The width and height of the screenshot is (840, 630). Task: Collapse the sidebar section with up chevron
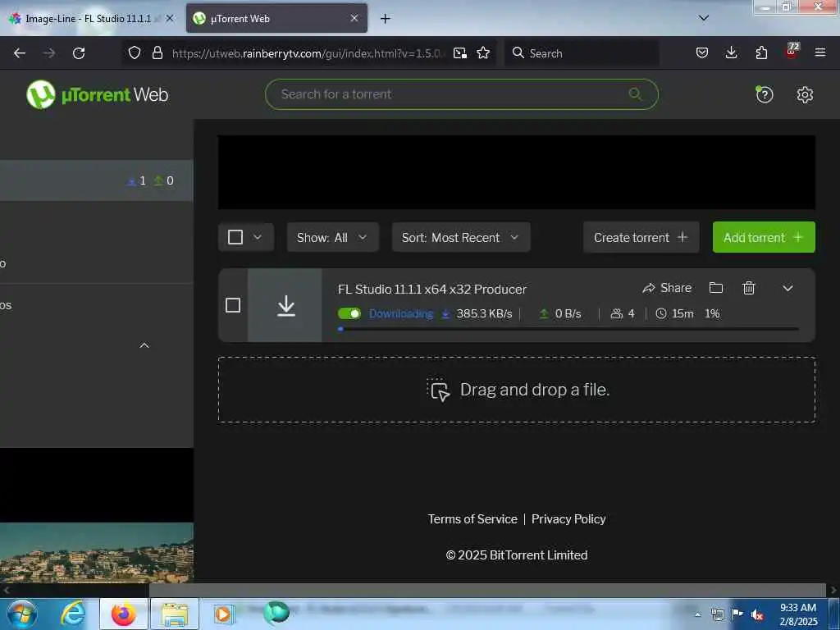pos(144,345)
